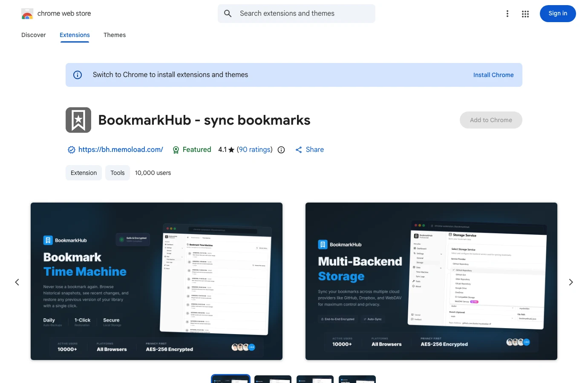Click the 10,000 users text
This screenshot has height=383, width=588.
point(153,173)
